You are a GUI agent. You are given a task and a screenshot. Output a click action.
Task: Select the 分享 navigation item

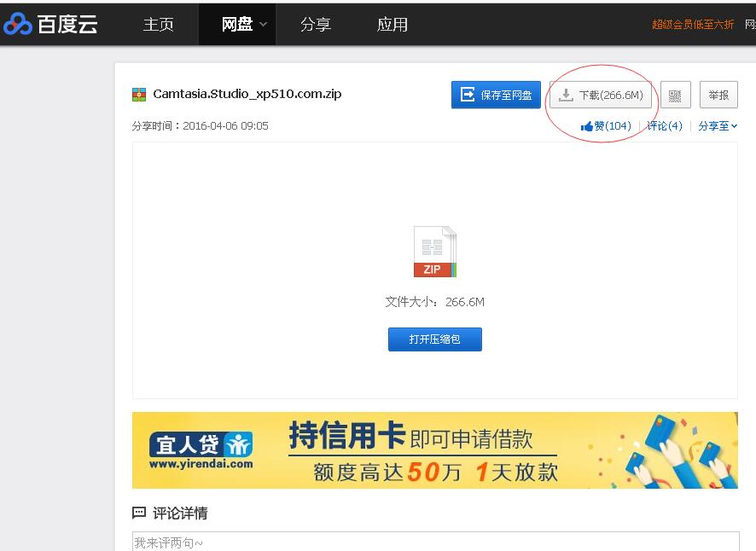[x=316, y=24]
